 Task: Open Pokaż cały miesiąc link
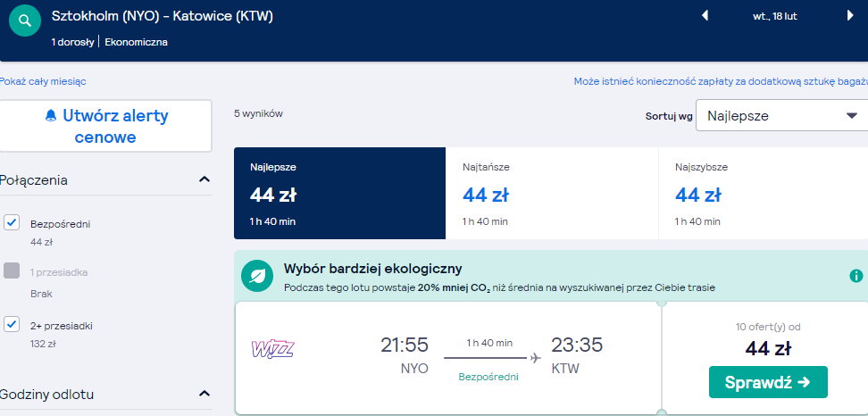click(x=42, y=81)
